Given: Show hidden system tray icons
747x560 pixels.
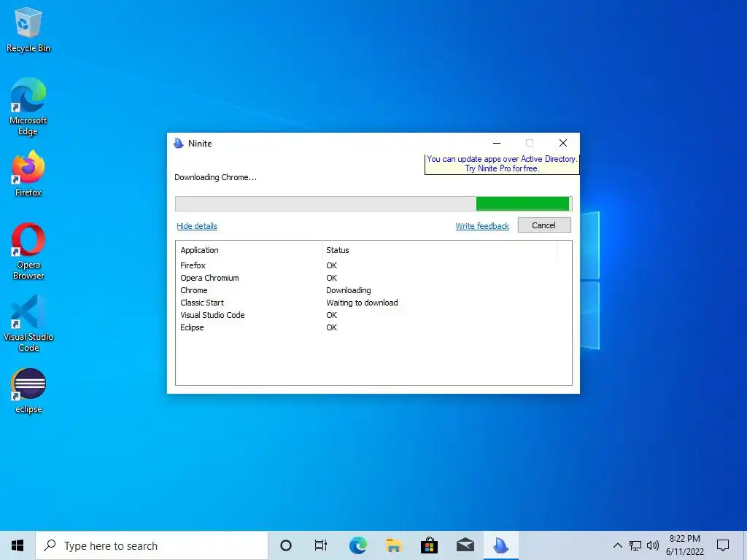Looking at the screenshot, I should pos(617,545).
